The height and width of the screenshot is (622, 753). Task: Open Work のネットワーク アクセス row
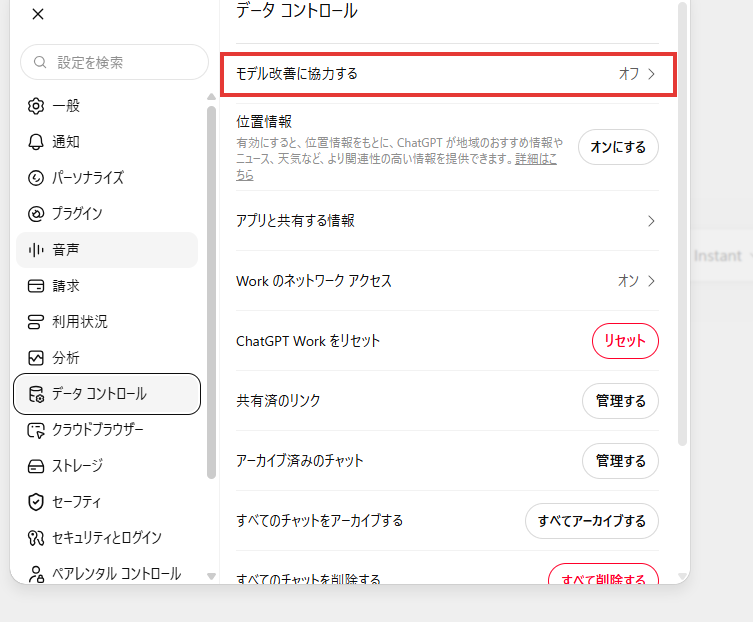[x=447, y=281]
